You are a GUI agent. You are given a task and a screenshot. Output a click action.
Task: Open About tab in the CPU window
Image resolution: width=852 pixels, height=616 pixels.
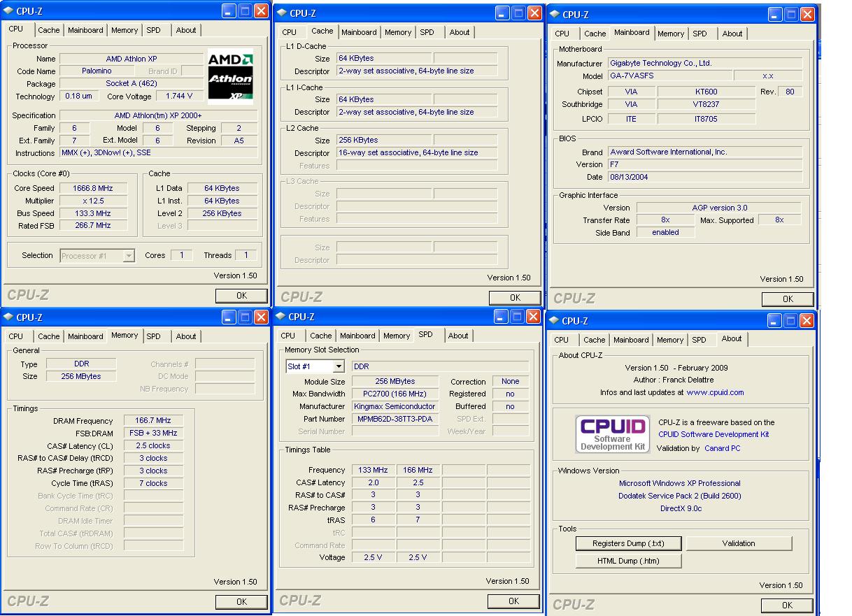coord(186,30)
